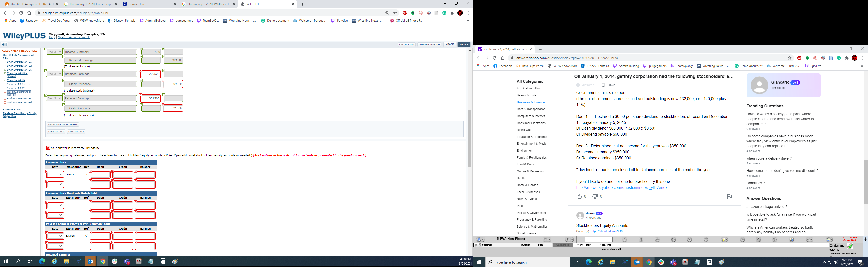Click the star bookmark icon in Yahoo address bar
This screenshot has width=868, height=267.
[x=789, y=58]
